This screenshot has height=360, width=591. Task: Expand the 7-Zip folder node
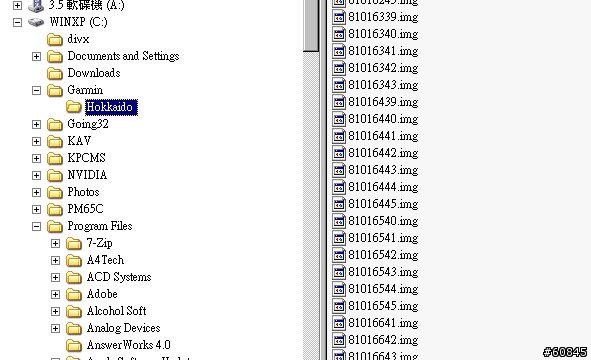[x=55, y=244]
